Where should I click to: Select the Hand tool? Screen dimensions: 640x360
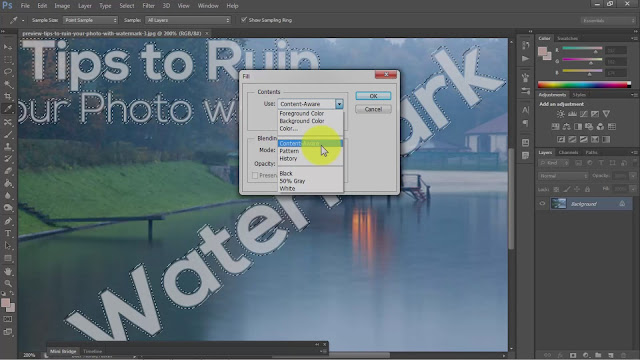(8, 271)
